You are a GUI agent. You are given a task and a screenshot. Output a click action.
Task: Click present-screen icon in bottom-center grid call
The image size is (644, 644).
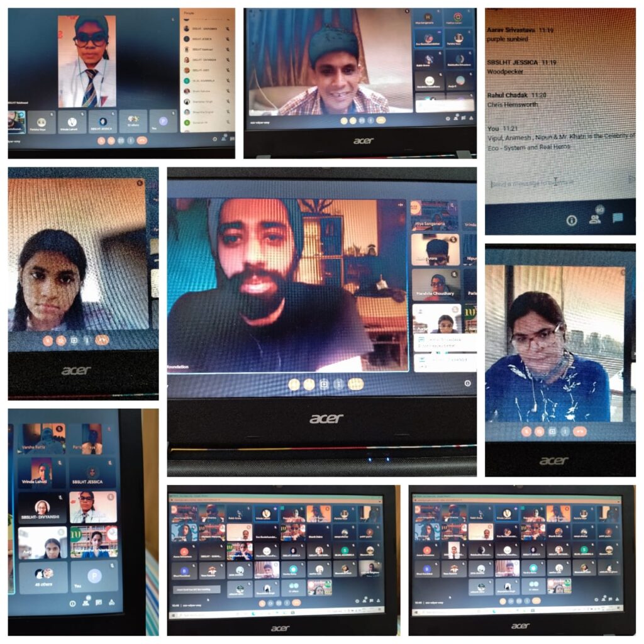[279, 603]
